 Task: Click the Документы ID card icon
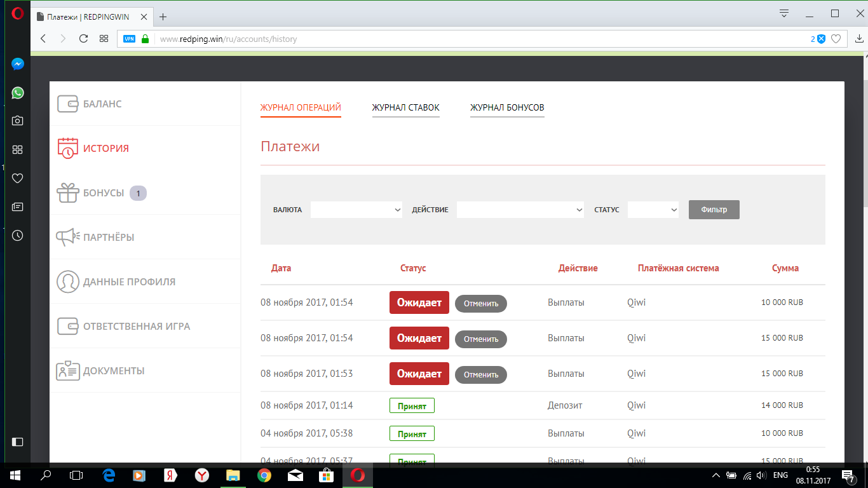click(68, 370)
